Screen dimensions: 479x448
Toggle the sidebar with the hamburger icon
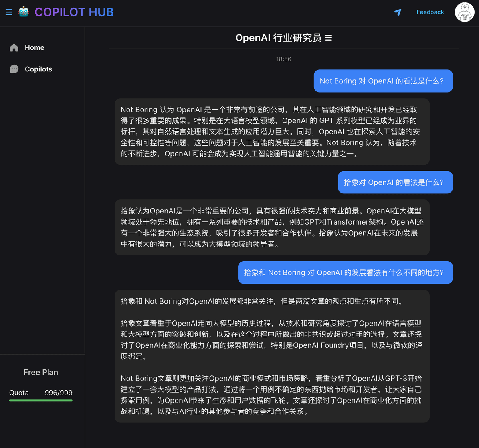click(x=9, y=12)
